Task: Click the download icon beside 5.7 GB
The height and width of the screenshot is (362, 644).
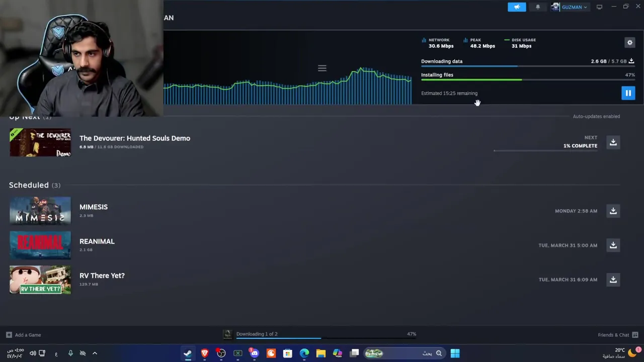Action: [631, 61]
